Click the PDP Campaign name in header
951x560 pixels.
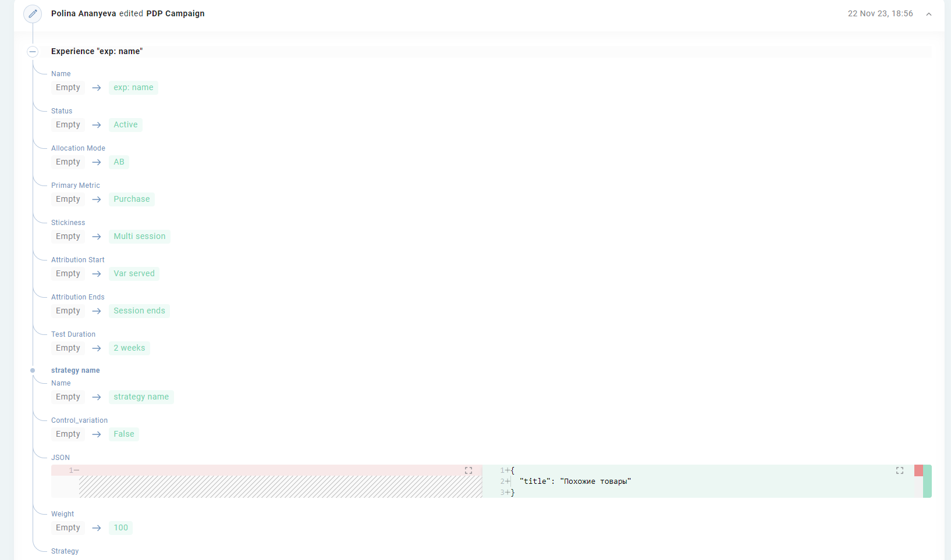175,13
